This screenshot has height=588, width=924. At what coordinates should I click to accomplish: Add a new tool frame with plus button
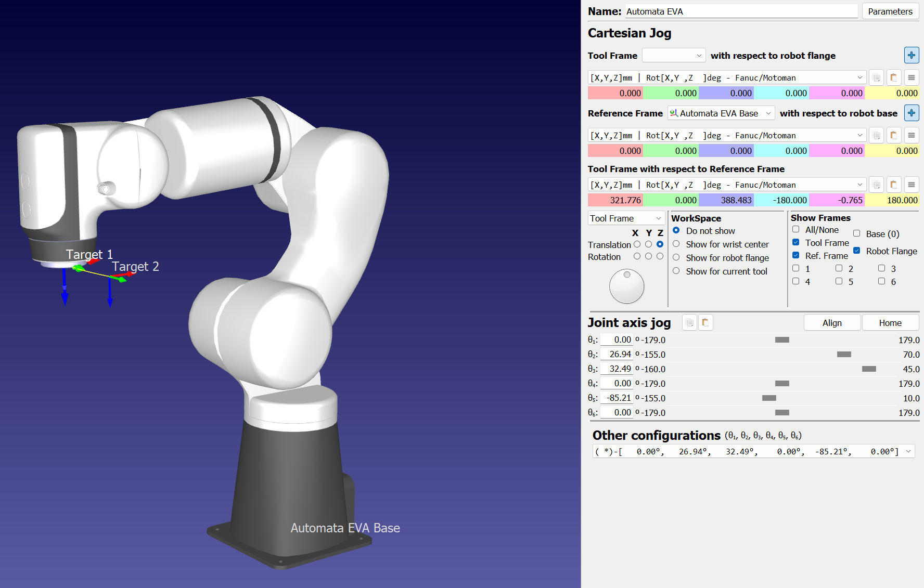[x=911, y=55]
